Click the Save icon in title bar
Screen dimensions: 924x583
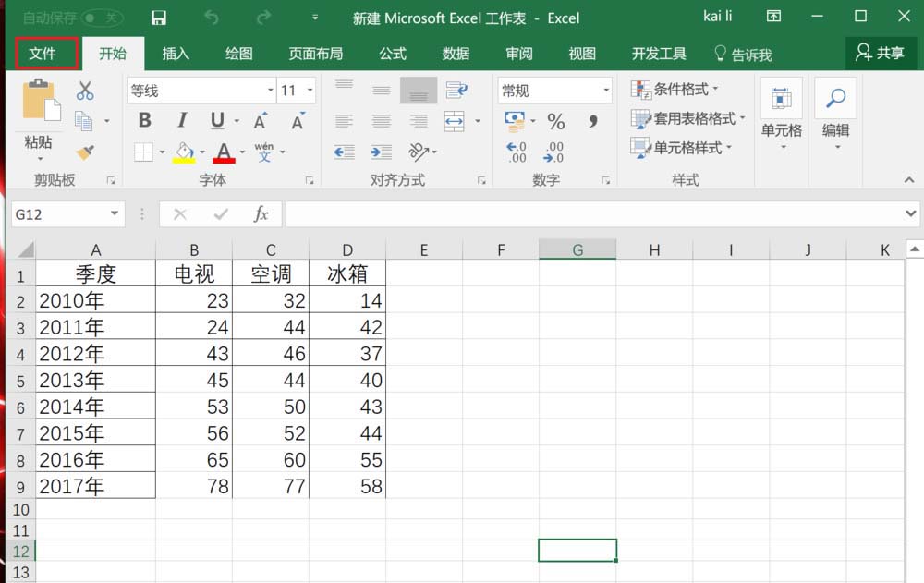158,18
